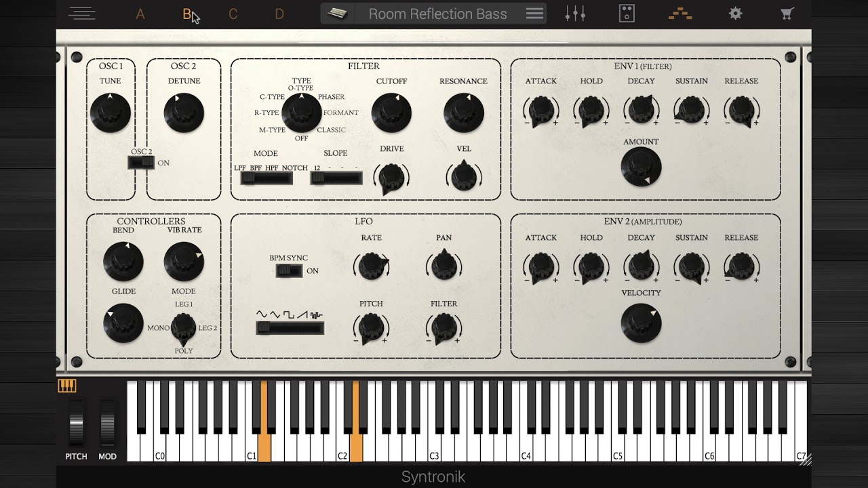This screenshot has width=868, height=488.
Task: Click the ENV 1 AMOUNT knob
Action: pos(641,167)
